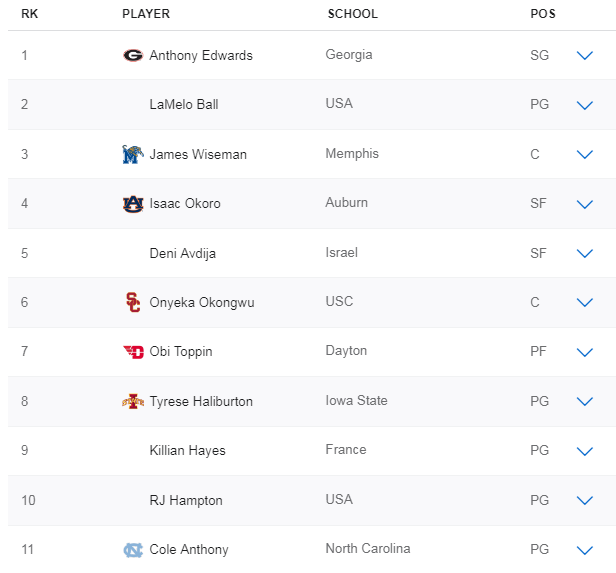Expand Obi Toppin row chevron
This screenshot has height=573, width=616.
click(x=585, y=352)
